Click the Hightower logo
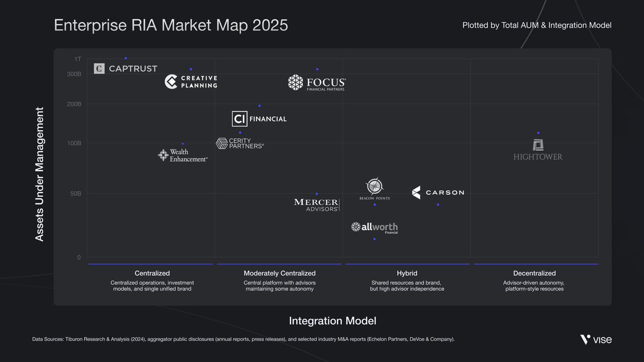The width and height of the screenshot is (644, 362). 538,150
